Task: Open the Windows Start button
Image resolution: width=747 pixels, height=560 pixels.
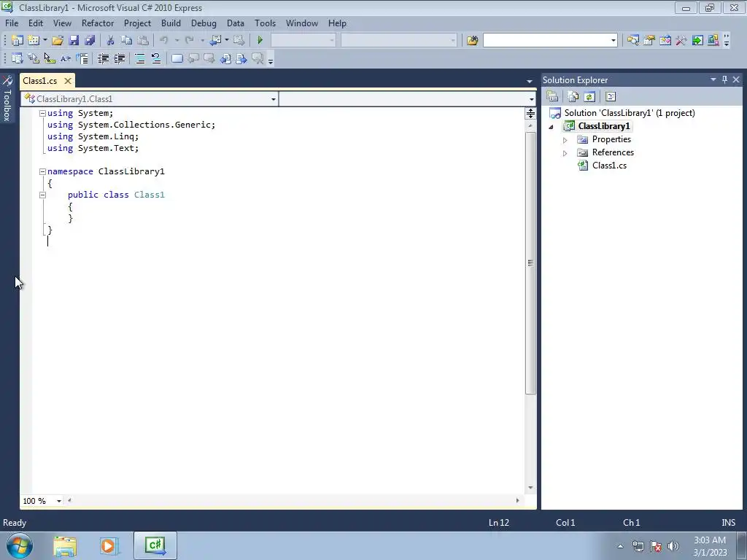Action: (x=20, y=545)
